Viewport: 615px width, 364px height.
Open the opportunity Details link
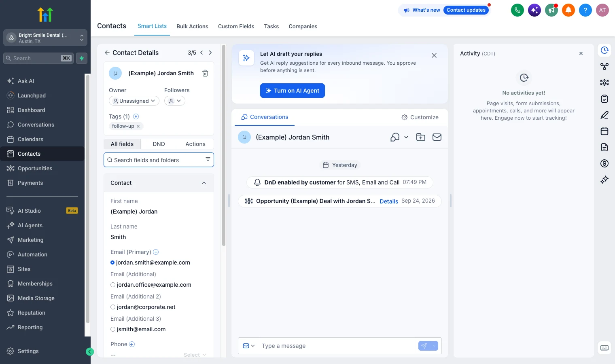[x=389, y=201]
